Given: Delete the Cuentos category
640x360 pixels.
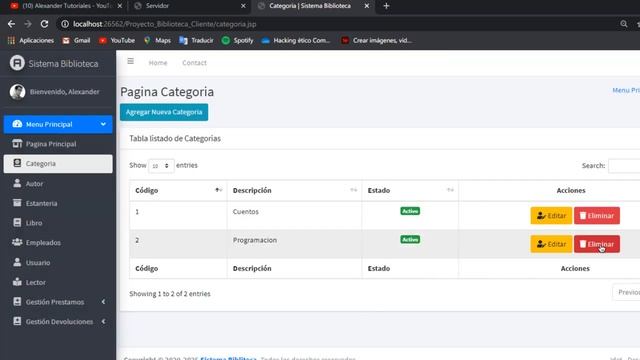Looking at the screenshot, I should [597, 216].
